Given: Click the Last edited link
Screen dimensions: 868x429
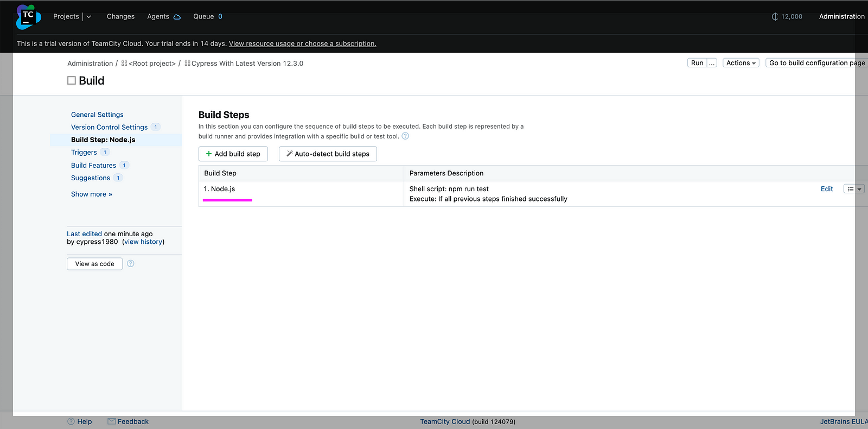Looking at the screenshot, I should (x=84, y=234).
